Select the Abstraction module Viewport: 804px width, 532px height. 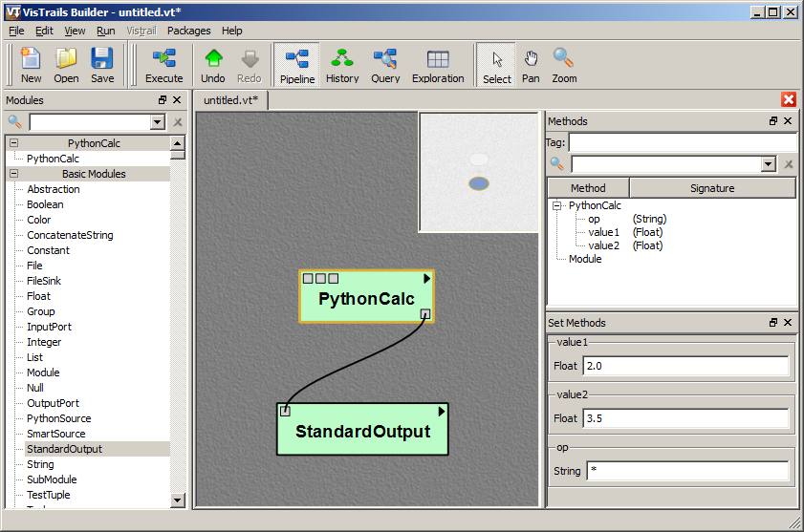(54, 189)
